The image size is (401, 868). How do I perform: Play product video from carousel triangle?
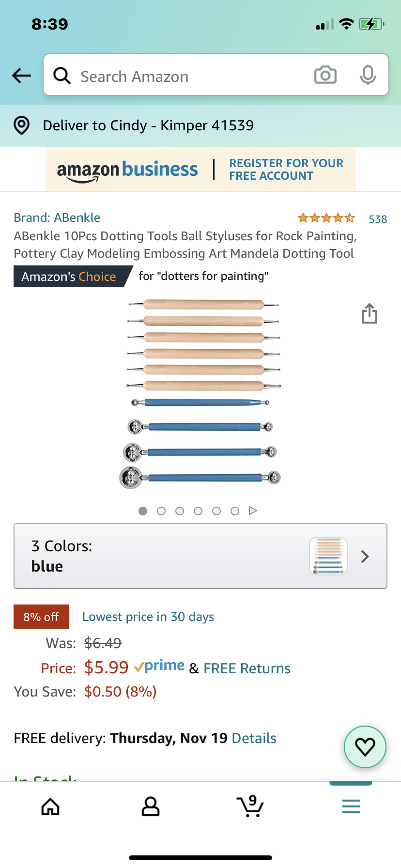[x=253, y=511]
